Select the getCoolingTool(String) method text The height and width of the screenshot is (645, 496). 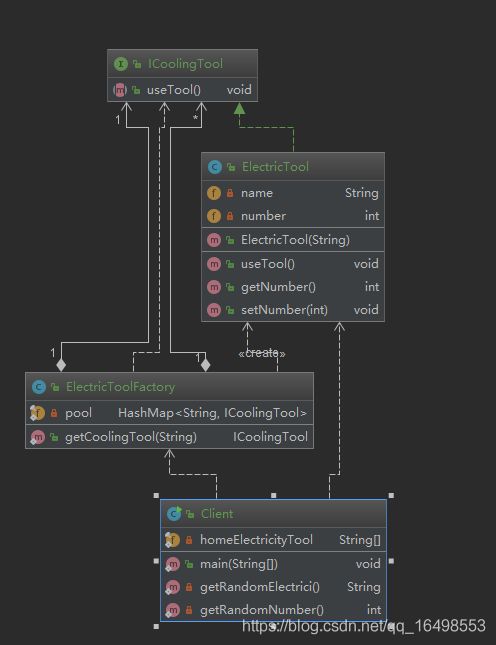(131, 437)
